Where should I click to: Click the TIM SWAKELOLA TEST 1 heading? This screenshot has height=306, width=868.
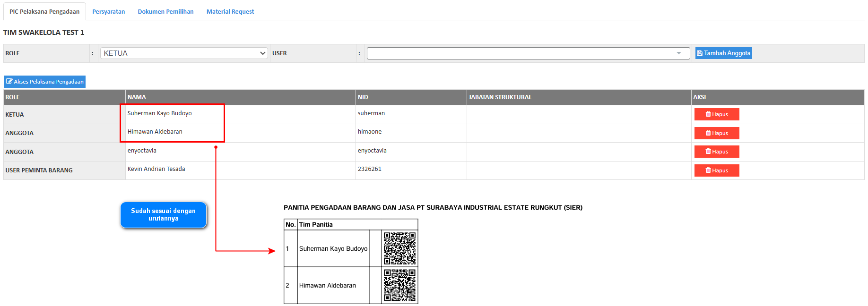point(43,33)
